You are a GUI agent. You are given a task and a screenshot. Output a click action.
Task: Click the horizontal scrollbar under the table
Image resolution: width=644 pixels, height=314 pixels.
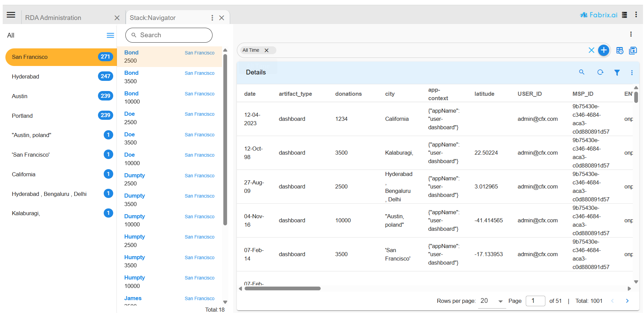282,289
